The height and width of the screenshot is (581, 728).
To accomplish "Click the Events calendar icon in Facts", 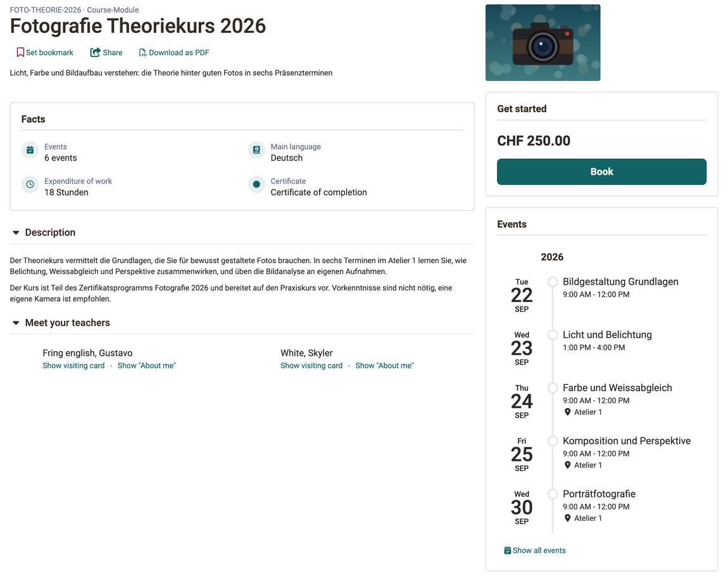I will click(x=30, y=150).
